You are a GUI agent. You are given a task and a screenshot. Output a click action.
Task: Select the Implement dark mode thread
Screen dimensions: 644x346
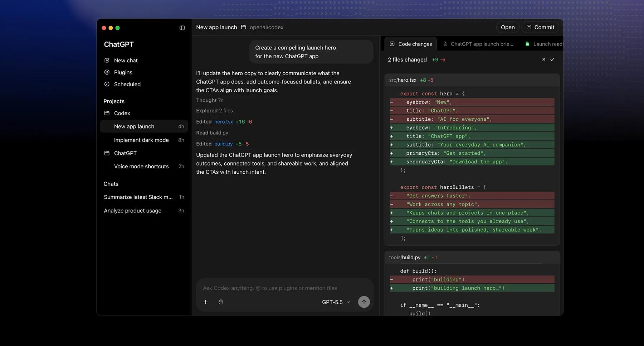pos(144,140)
